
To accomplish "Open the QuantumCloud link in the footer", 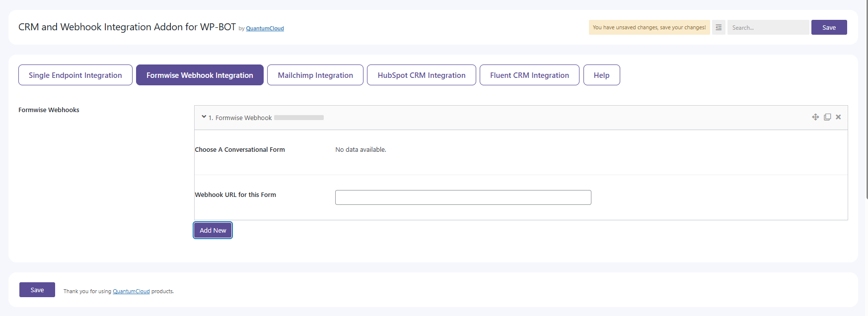I will [x=131, y=291].
